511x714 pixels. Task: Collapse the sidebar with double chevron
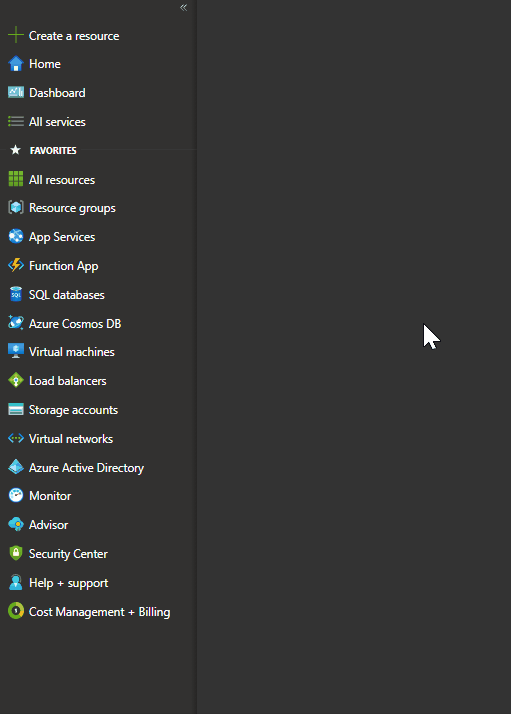pos(184,7)
